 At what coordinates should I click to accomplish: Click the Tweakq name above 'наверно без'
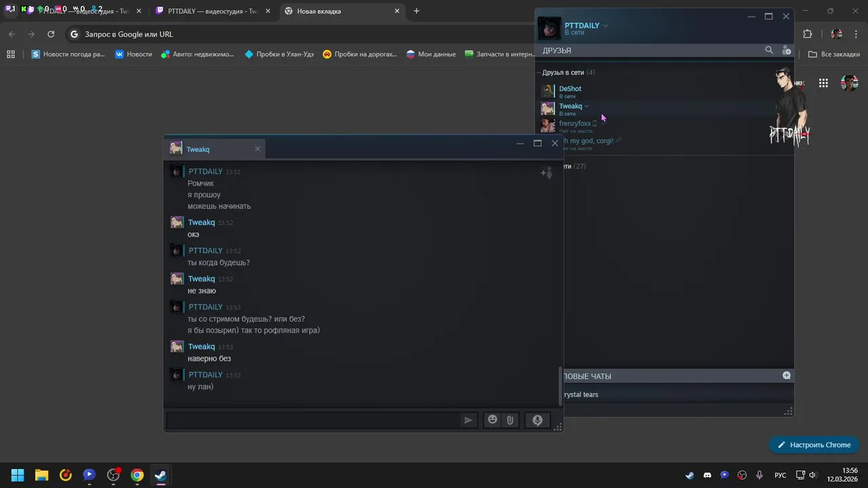tap(201, 346)
